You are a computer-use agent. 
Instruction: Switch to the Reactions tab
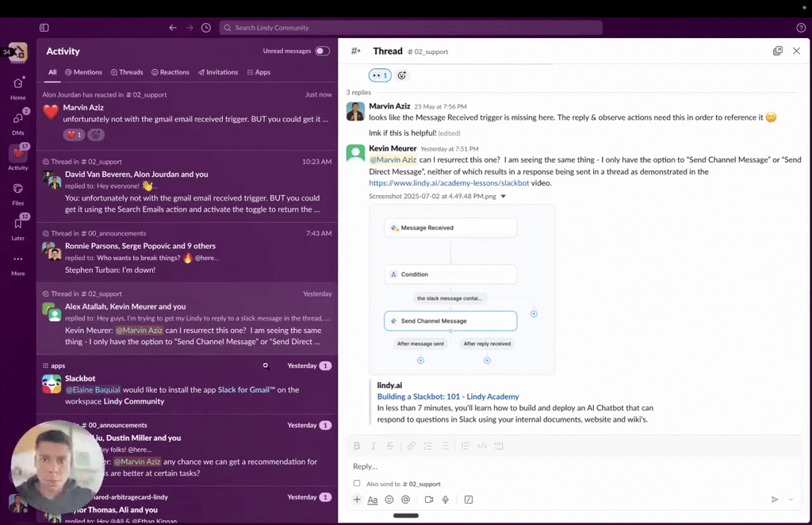pyautogui.click(x=170, y=72)
